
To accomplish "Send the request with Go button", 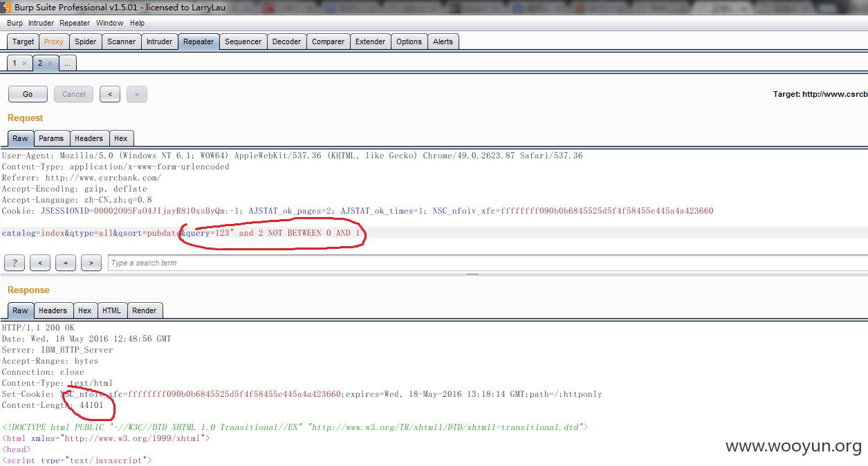I will 28,94.
